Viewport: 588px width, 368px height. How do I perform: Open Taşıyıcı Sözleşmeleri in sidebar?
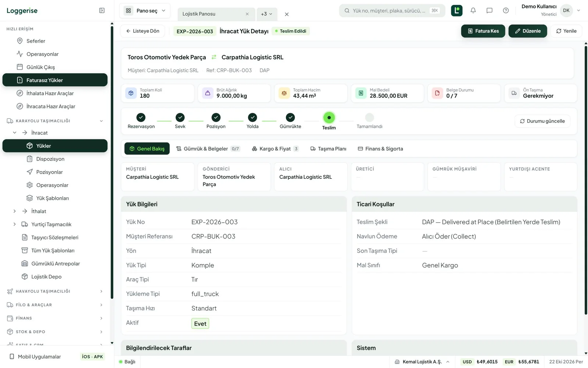55,237
